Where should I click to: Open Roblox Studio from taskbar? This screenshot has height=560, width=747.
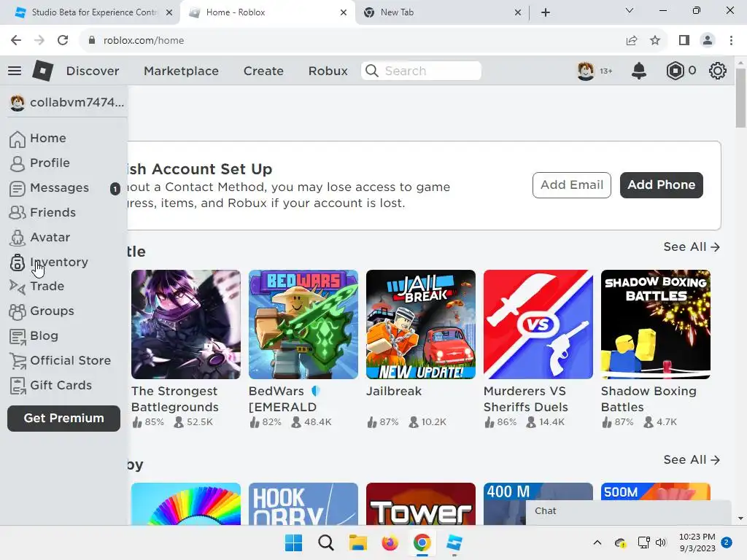click(454, 542)
